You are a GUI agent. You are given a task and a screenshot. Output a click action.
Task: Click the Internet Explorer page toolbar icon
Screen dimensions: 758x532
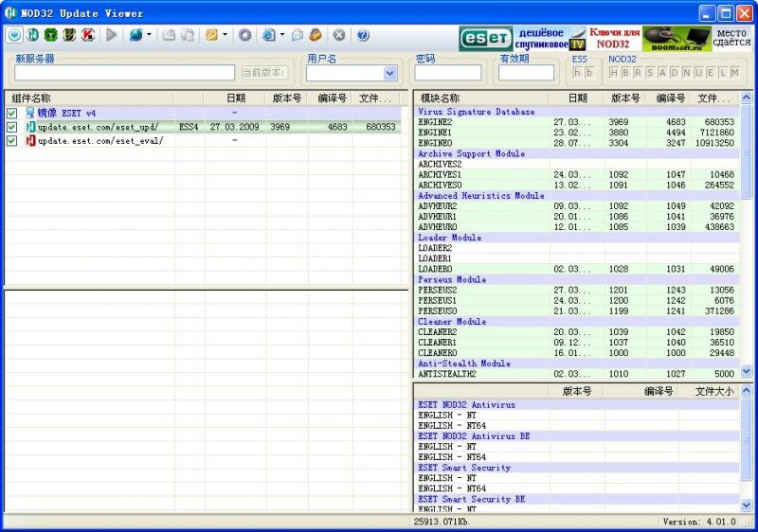point(269,35)
